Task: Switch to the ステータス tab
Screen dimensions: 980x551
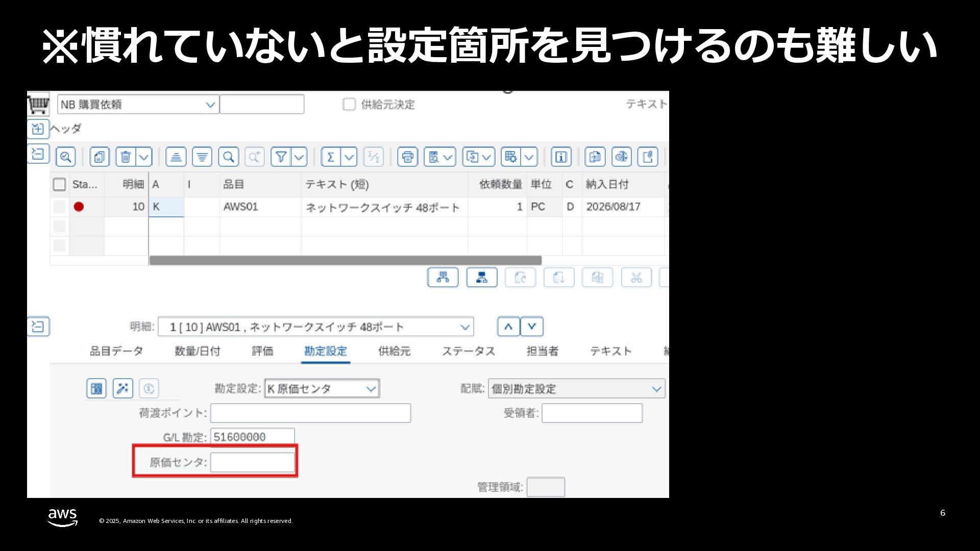Action: (x=469, y=351)
